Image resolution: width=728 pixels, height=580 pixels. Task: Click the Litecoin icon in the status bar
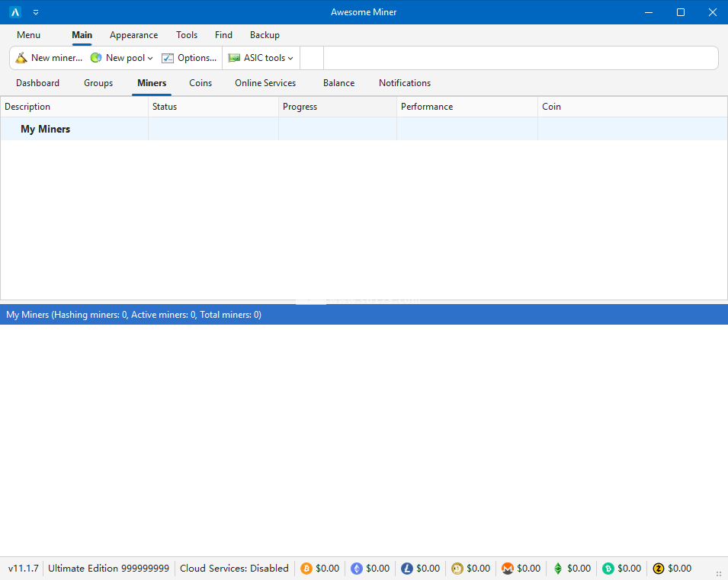click(407, 569)
